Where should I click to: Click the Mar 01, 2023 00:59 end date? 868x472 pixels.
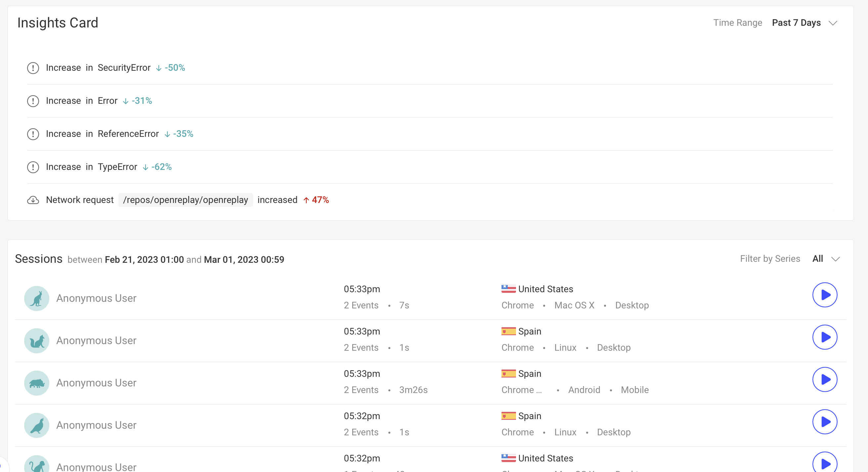click(244, 259)
